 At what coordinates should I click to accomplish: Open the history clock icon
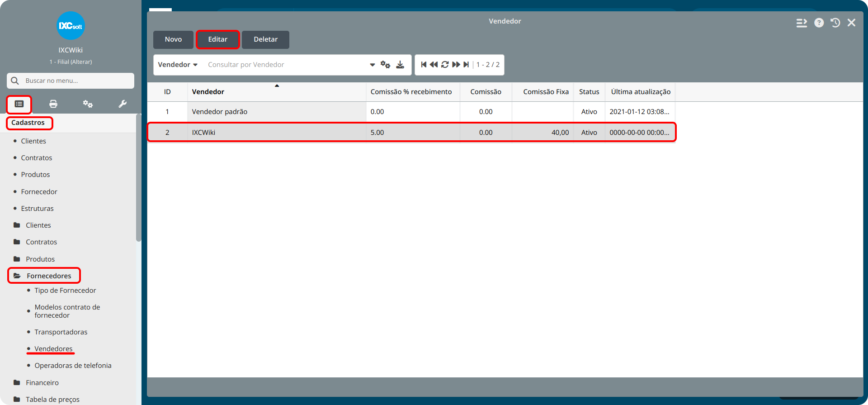(835, 23)
